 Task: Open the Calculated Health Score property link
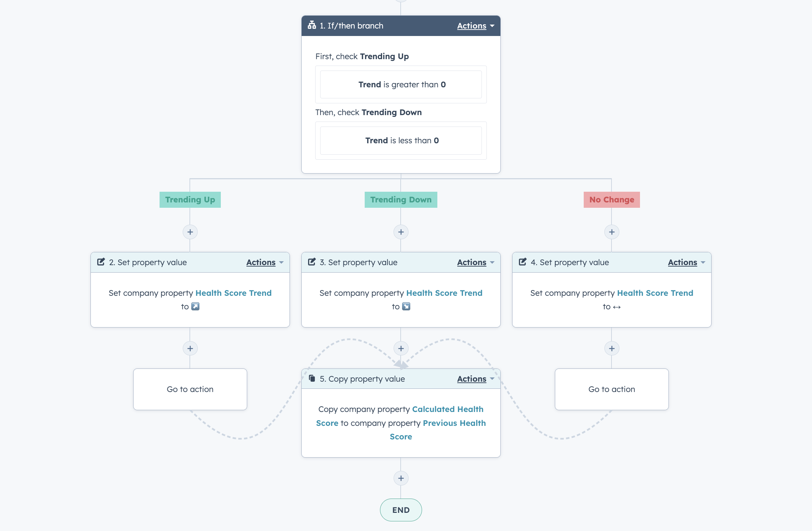tap(400, 416)
